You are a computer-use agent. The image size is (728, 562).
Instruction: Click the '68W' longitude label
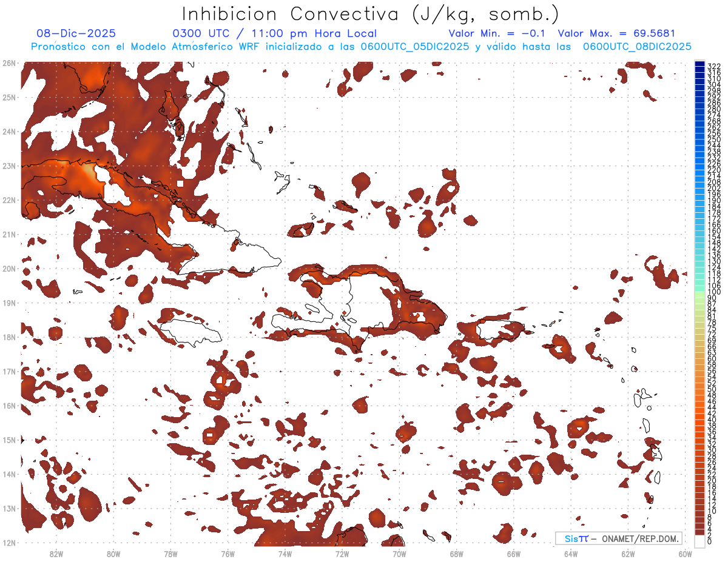point(456,554)
